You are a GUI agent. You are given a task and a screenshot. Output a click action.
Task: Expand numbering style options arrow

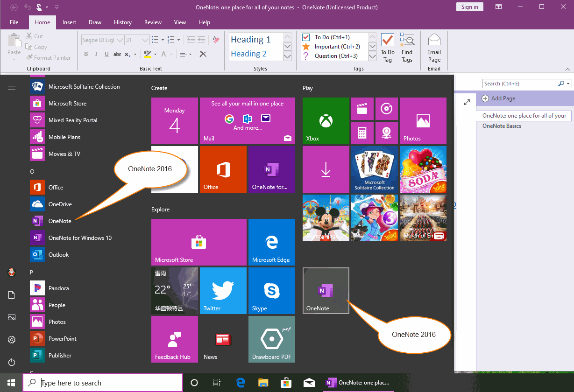(178, 40)
